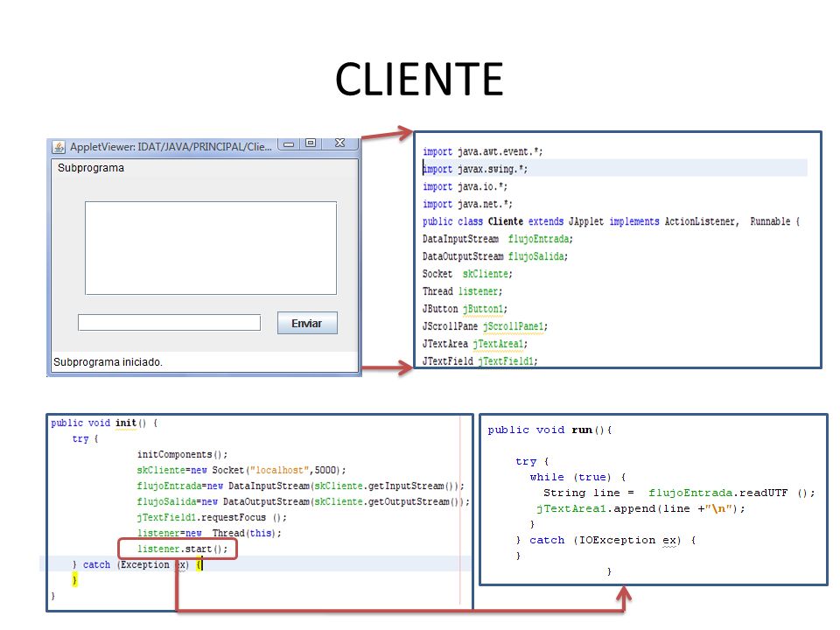Click the "JButton jButton1;" declaration
The width and height of the screenshot is (840, 630).
tap(465, 309)
